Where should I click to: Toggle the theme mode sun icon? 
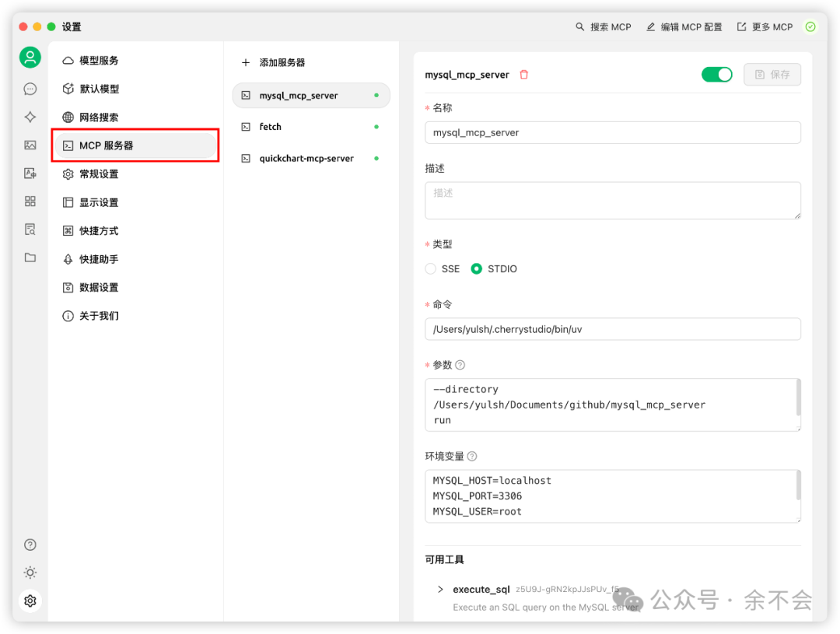[x=30, y=573]
